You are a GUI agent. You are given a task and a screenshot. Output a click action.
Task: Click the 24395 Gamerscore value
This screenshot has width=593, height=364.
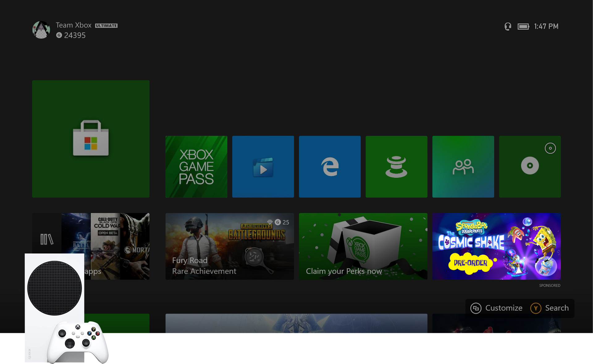point(74,35)
